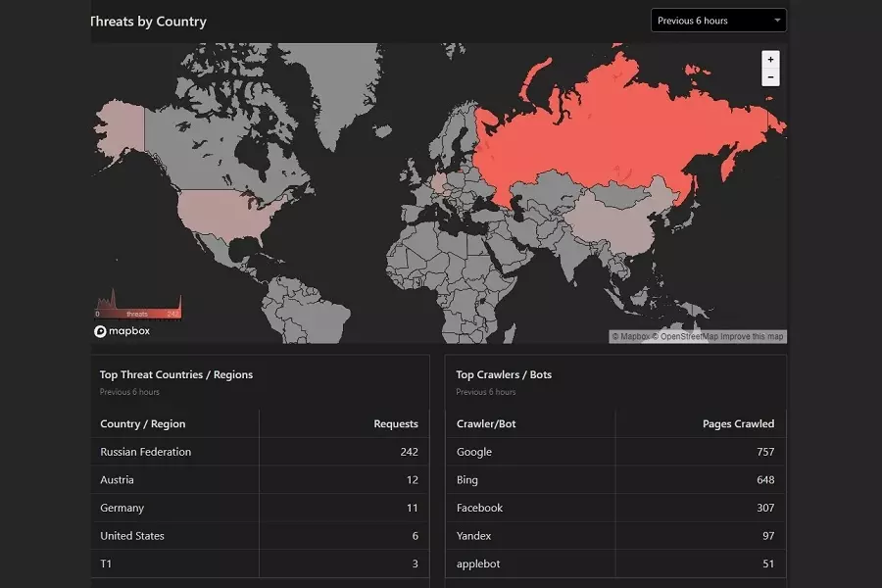Click the © Mapbox attribution link

tap(630, 337)
